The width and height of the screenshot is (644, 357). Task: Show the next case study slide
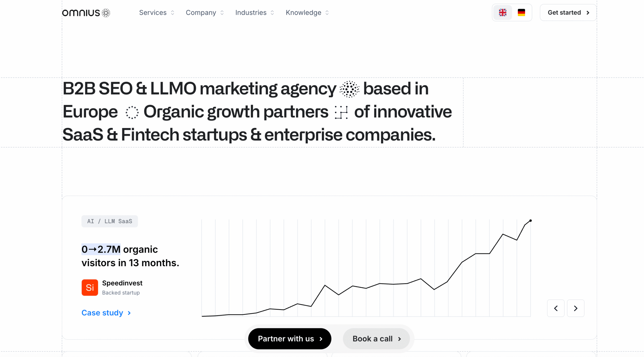pos(575,308)
